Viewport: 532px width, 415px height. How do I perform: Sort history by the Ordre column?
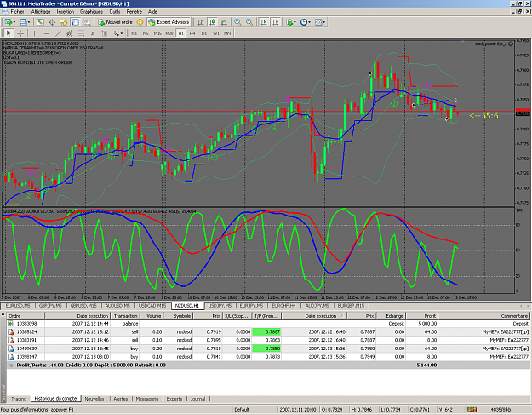(x=26, y=316)
